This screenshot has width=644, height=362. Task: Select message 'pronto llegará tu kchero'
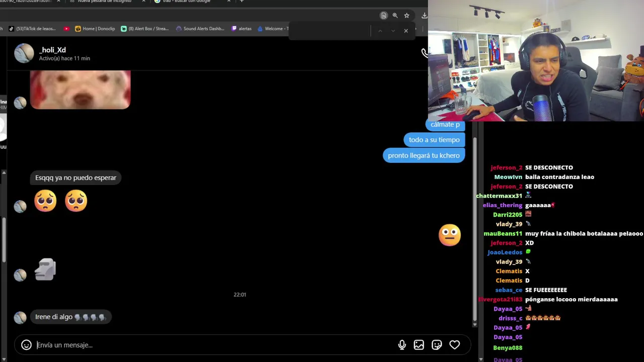click(x=424, y=155)
